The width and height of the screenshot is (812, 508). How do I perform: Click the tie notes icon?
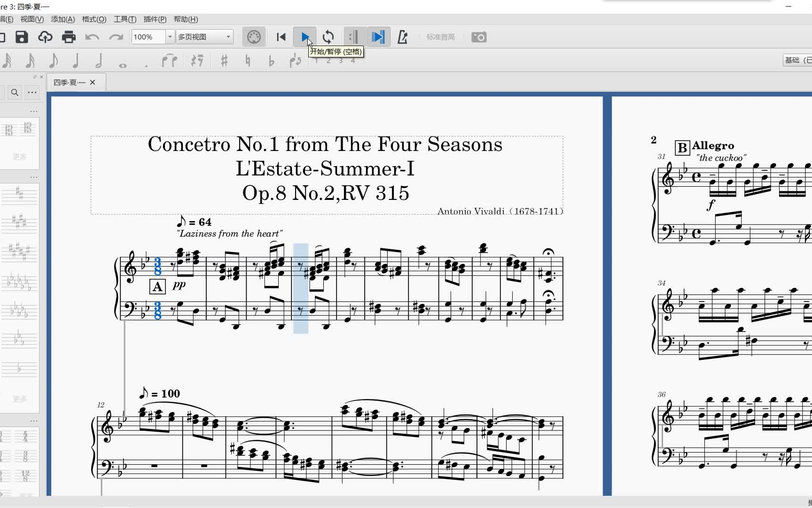[x=169, y=61]
